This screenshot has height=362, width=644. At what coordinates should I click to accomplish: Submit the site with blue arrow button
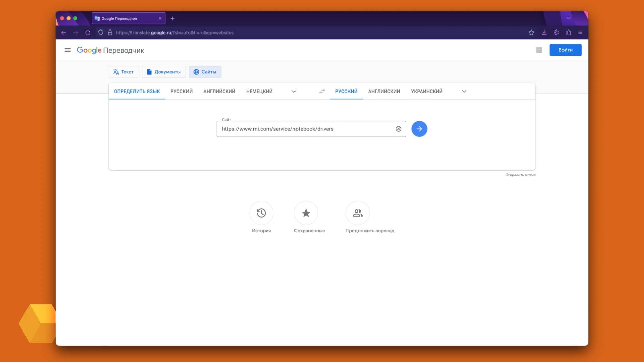419,129
